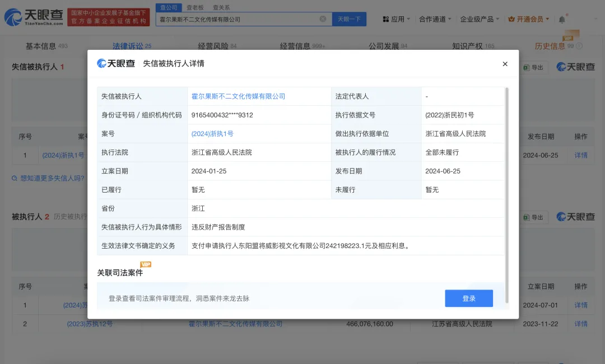Open 详情 for row dated 2024-07-01

tap(581, 305)
